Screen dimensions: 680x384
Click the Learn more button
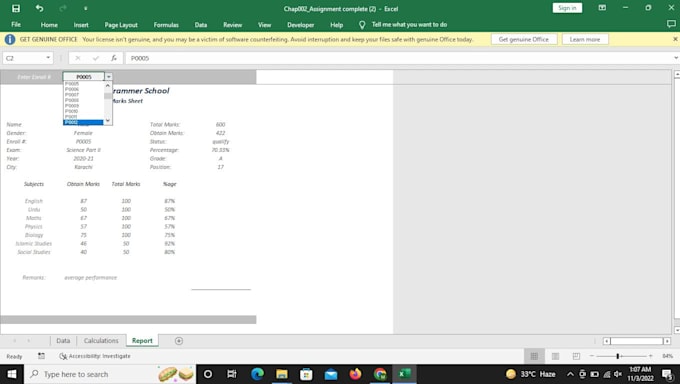coord(585,39)
